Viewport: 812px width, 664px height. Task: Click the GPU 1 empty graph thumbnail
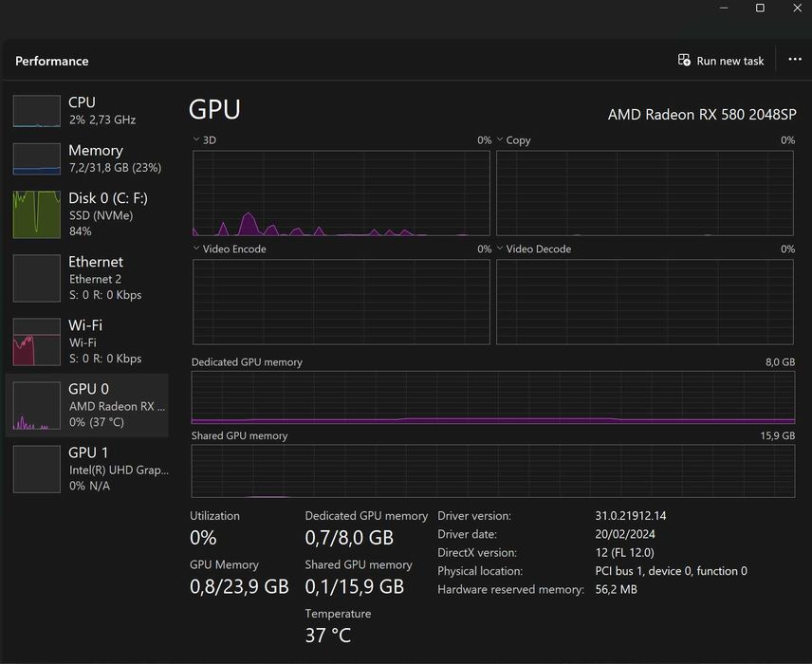tap(36, 470)
